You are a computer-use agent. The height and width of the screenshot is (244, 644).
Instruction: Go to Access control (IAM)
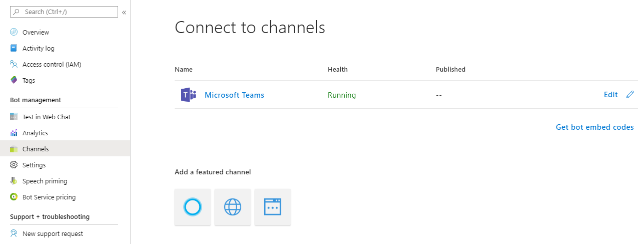coord(52,64)
